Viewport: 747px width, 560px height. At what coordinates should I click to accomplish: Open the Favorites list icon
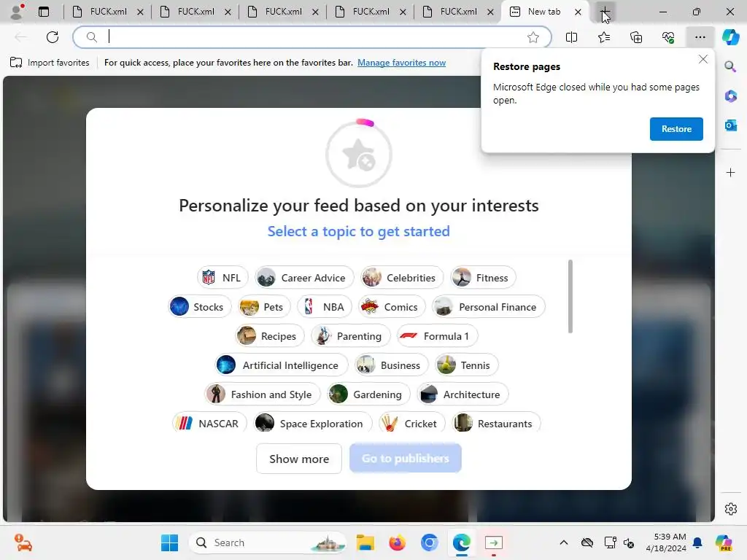click(603, 37)
